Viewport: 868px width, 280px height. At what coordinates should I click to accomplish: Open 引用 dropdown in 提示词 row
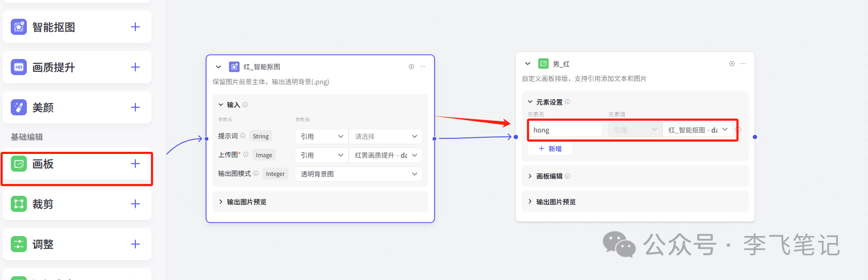[322, 136]
